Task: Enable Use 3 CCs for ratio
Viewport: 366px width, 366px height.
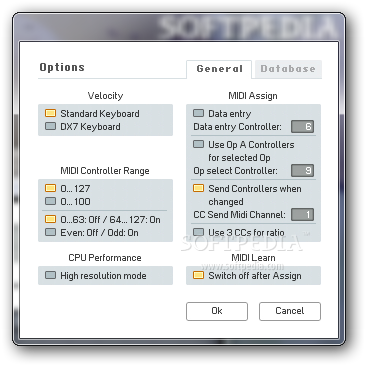Action: pos(198,232)
